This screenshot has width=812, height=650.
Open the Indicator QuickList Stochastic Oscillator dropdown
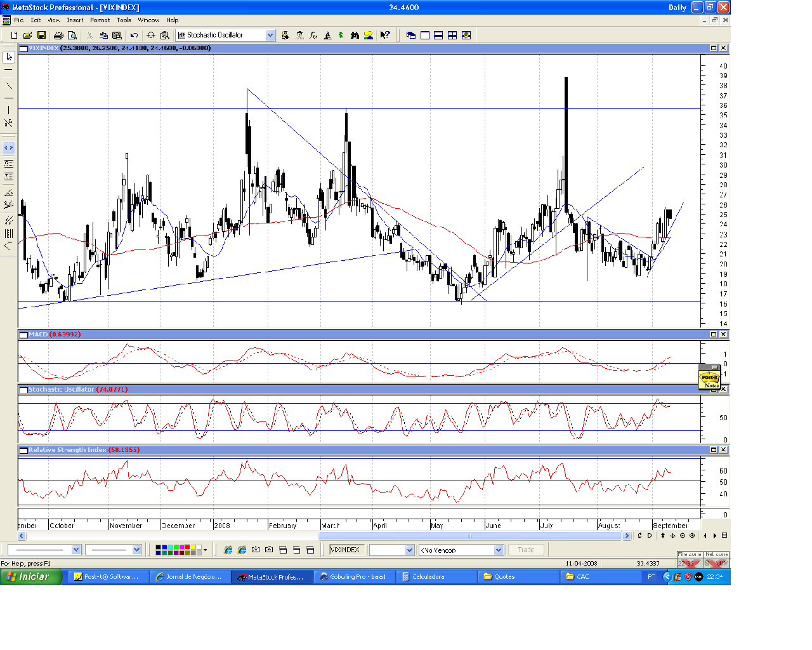[x=270, y=36]
